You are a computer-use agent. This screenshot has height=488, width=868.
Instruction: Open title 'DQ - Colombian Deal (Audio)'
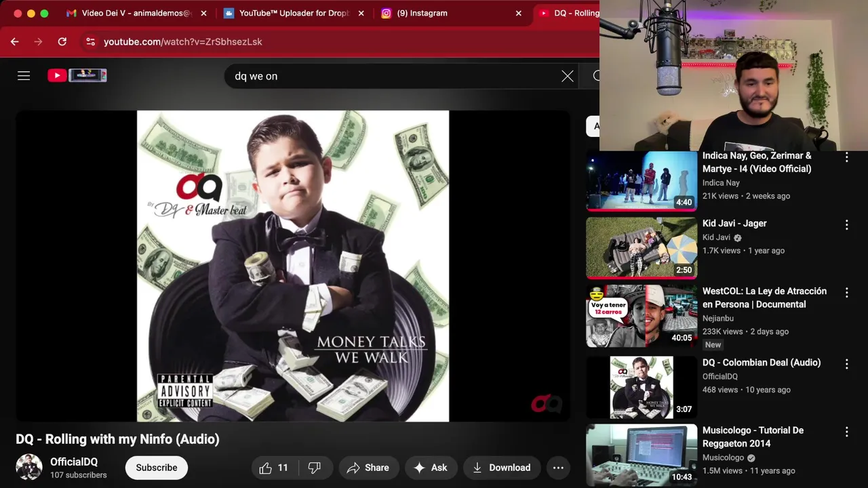coord(762,363)
